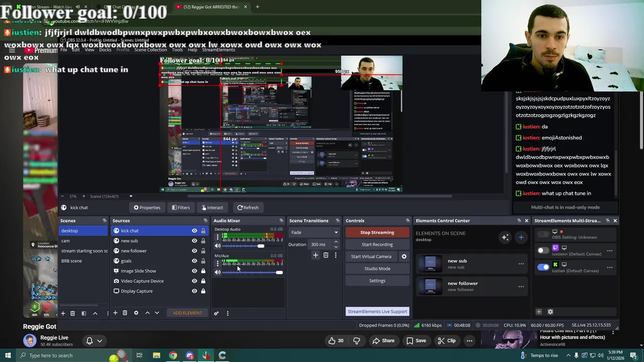Toggle visibility of new follower source
The height and width of the screenshot is (362, 644).
click(x=194, y=251)
